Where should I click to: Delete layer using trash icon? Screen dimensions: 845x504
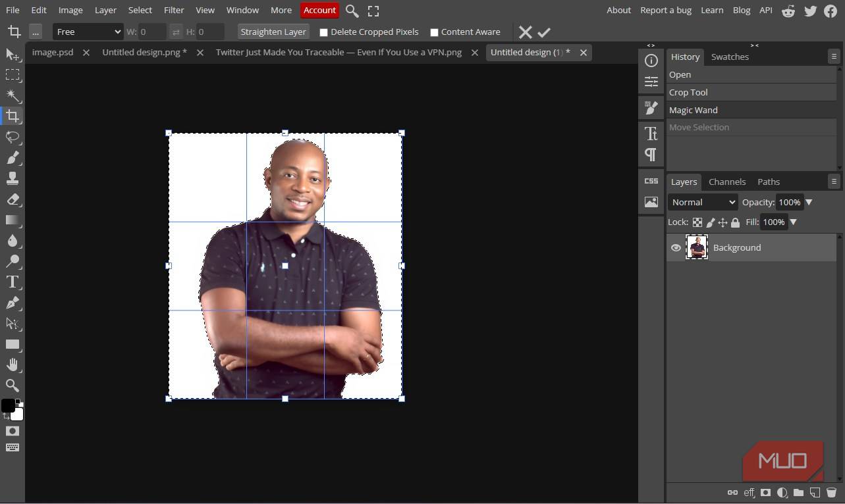[831, 492]
